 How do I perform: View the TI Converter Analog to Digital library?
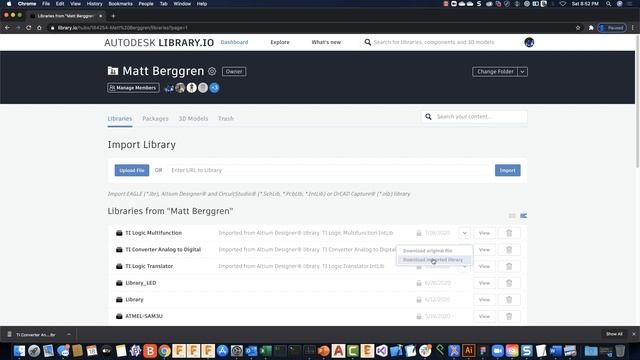484,249
